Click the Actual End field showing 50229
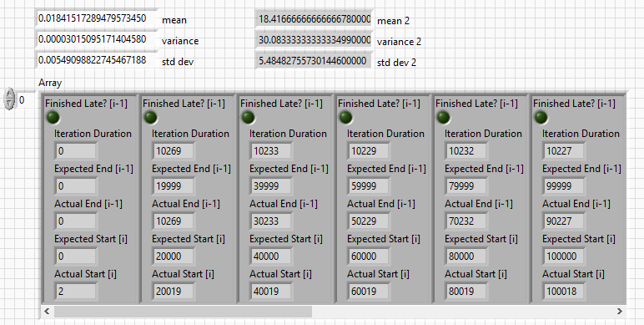Screen dimensions: 644x325 tap(369, 221)
